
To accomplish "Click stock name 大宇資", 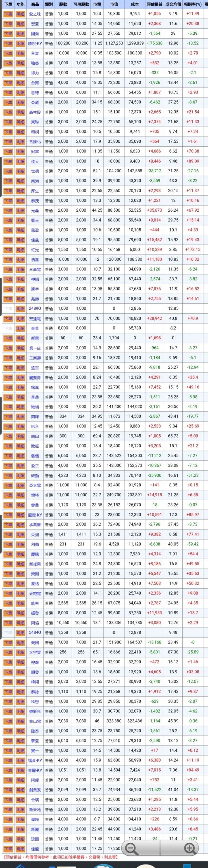I will pyautogui.click(x=35, y=652).
